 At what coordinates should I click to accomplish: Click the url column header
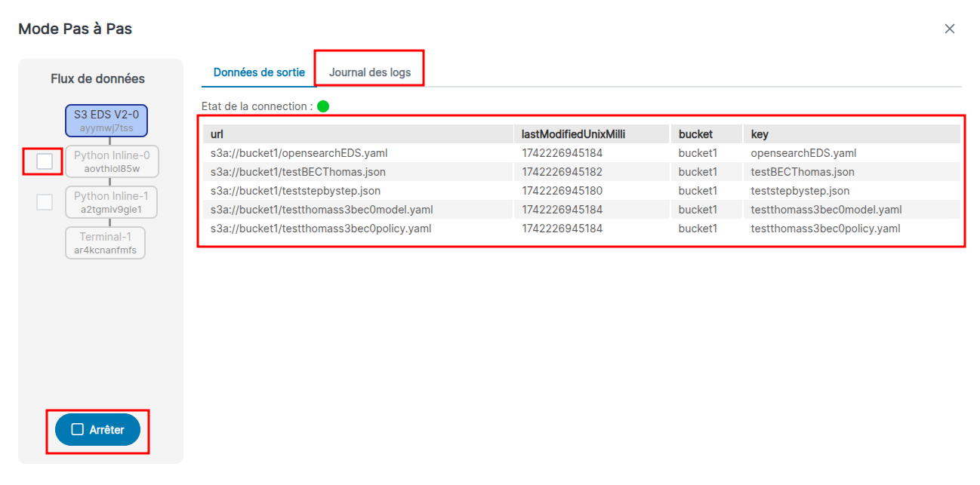click(217, 134)
